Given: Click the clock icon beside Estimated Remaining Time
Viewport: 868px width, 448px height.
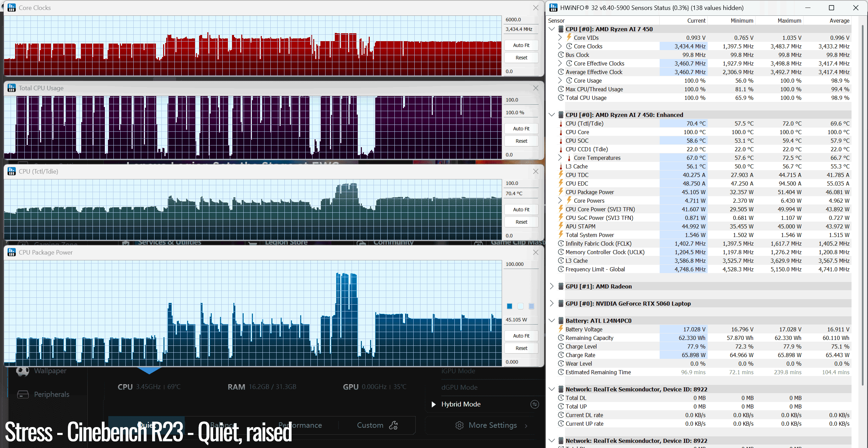Looking at the screenshot, I should pyautogui.click(x=561, y=372).
